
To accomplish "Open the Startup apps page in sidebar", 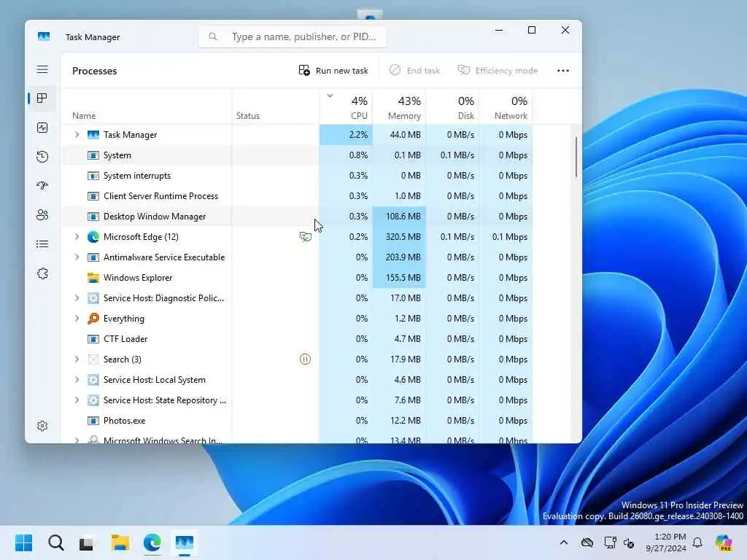I will 42,186.
